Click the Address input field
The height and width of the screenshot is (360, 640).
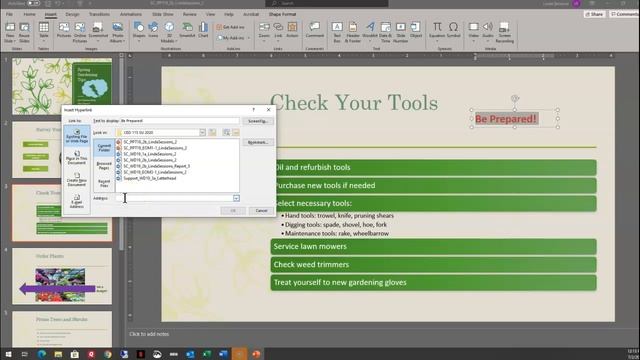click(174, 198)
